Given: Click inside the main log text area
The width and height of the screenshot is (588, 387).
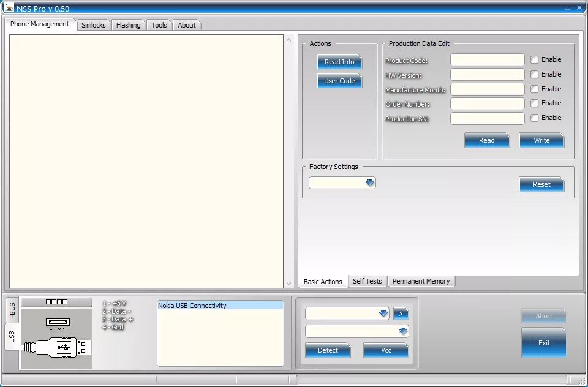Looking at the screenshot, I should [x=146, y=162].
